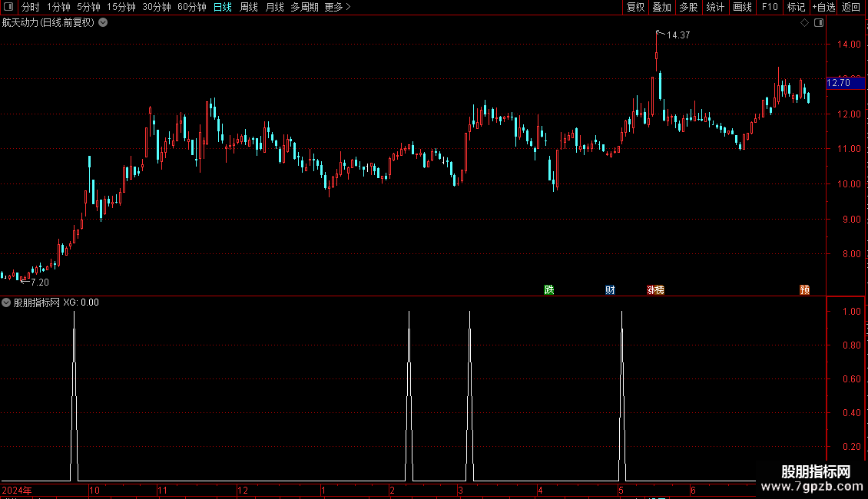Click the 7.20 low price label
The height and width of the screenshot is (499, 868).
(x=40, y=283)
